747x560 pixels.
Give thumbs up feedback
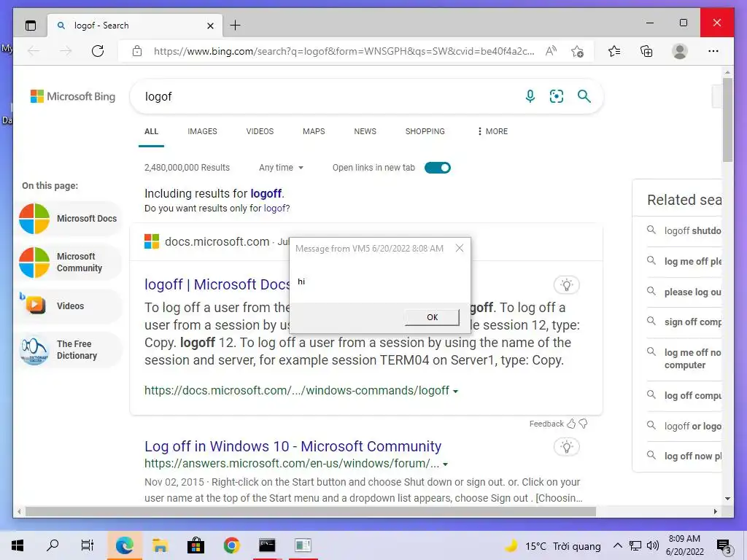tap(570, 424)
